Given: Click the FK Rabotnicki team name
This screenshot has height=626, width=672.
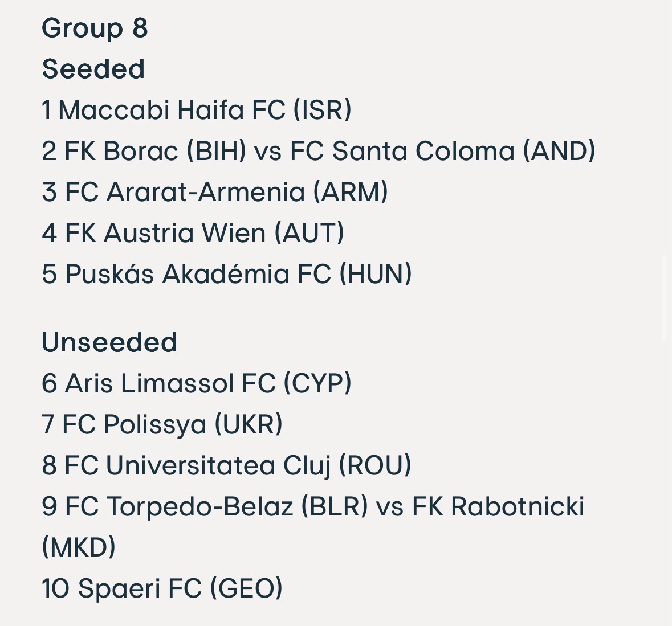Looking at the screenshot, I should point(498,506).
